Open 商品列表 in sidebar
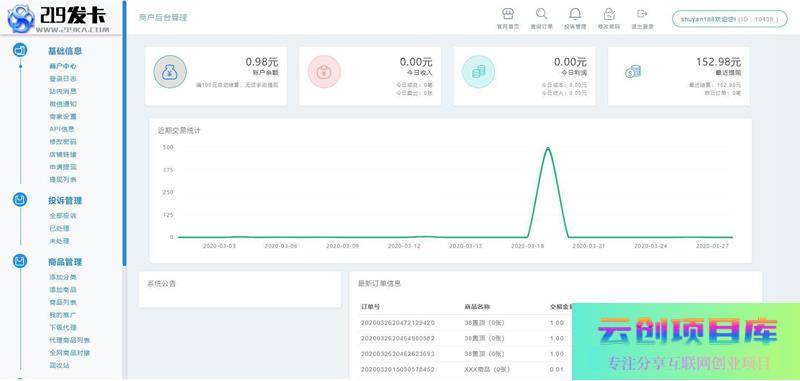The width and height of the screenshot is (800, 381). pyautogui.click(x=63, y=302)
